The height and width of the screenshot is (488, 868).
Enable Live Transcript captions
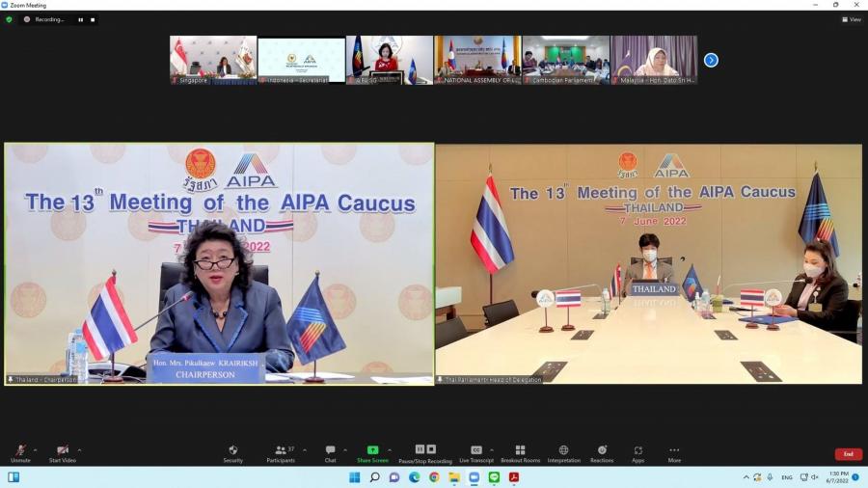(476, 451)
